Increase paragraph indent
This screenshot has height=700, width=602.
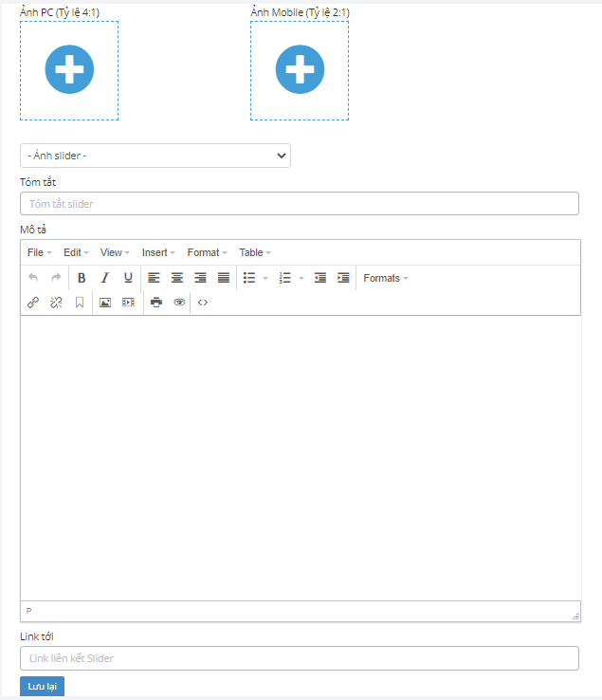343,278
